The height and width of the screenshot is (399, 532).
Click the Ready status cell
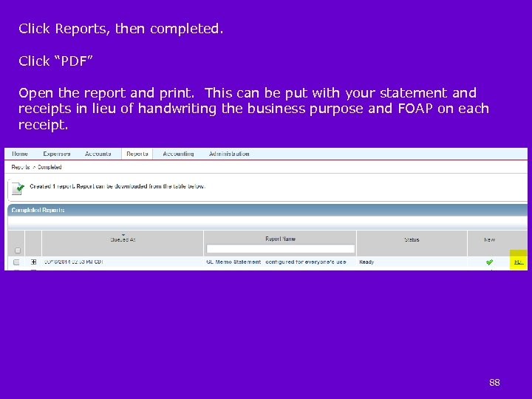coord(366,262)
